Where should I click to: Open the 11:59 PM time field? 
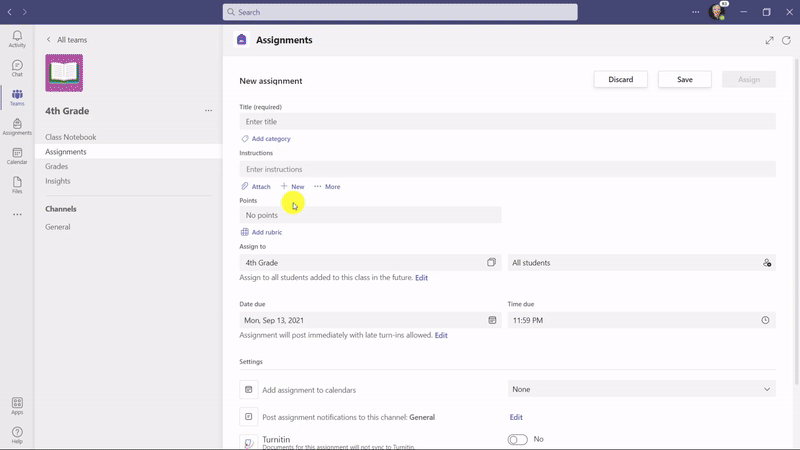click(641, 320)
